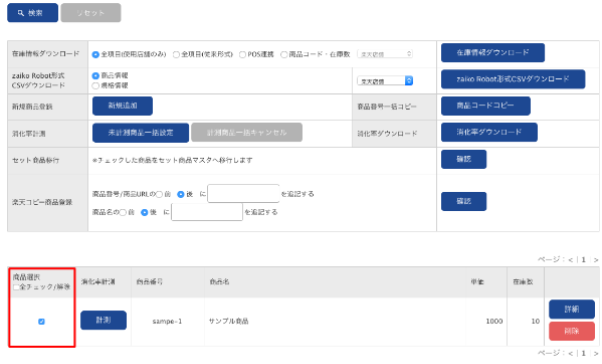Click the sampe-1 product number cell
602x364 pixels.
pyautogui.click(x=167, y=321)
